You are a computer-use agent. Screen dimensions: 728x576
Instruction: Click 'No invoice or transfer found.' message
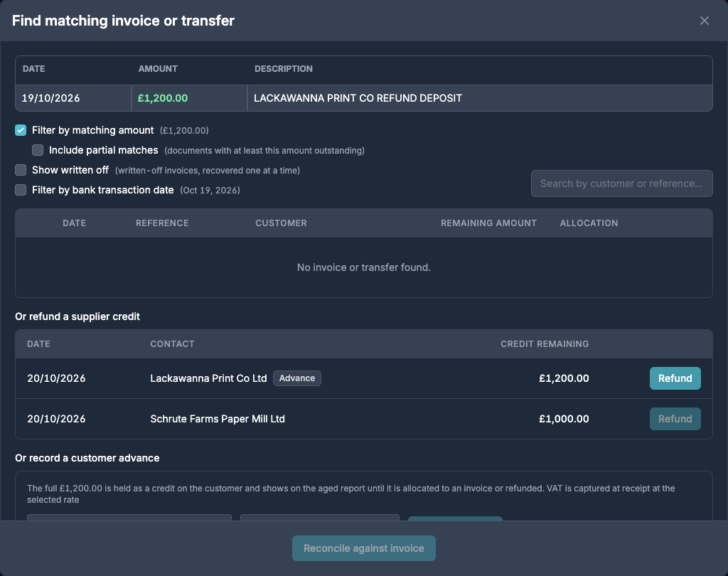pos(363,267)
